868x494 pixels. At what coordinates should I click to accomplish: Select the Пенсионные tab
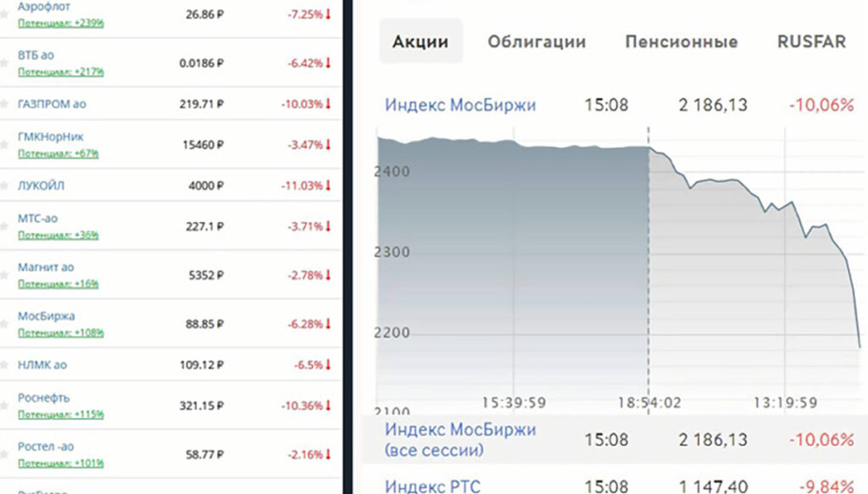tap(681, 42)
